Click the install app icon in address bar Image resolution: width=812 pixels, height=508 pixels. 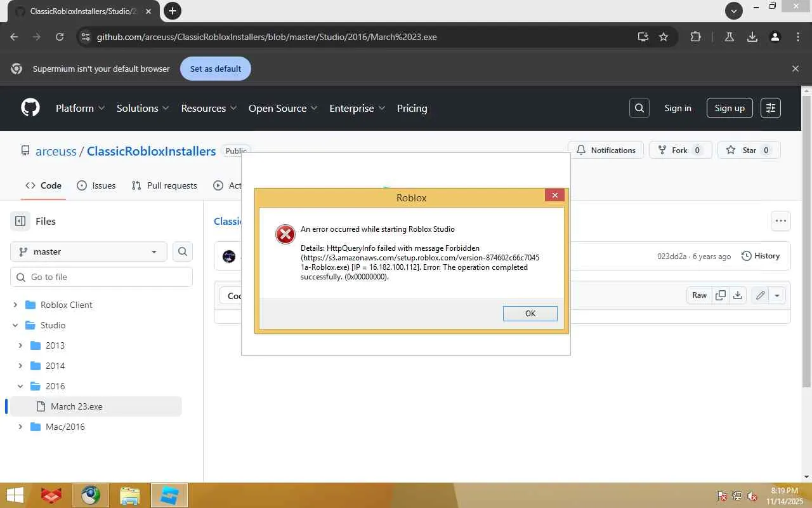[643, 37]
